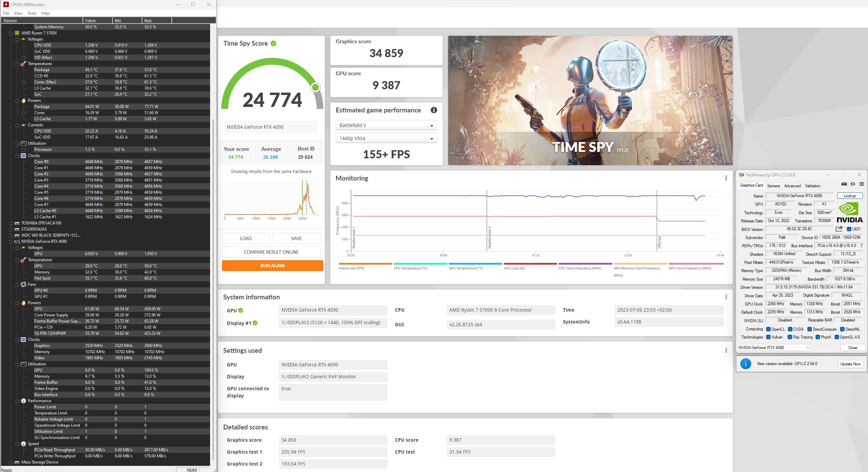
Task: Click GPU-Z refresh icon
Action: click(x=853, y=184)
